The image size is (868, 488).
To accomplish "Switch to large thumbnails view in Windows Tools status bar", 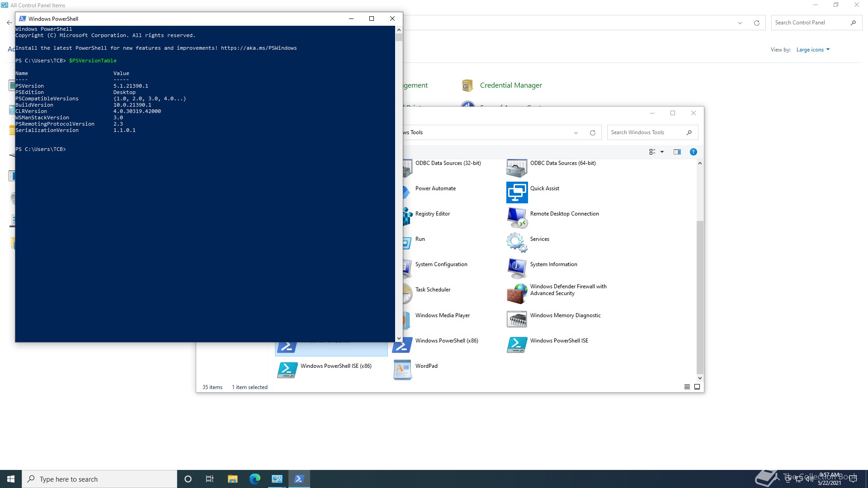I will pyautogui.click(x=697, y=387).
